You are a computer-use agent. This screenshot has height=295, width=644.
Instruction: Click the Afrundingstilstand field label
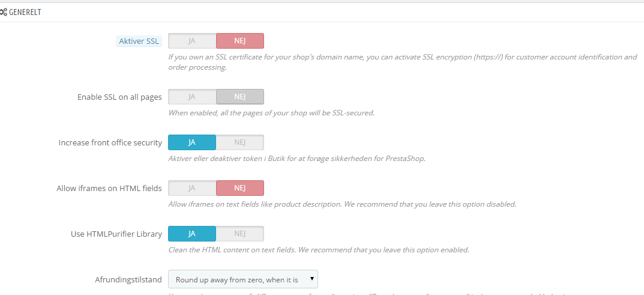[128, 280]
